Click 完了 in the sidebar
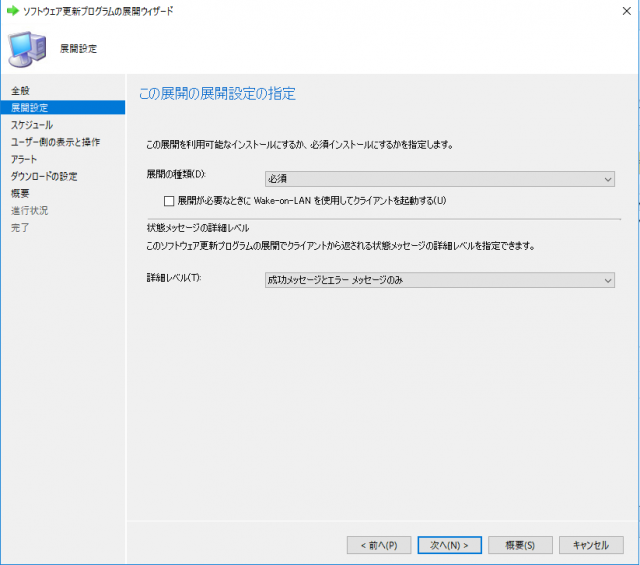This screenshot has height=565, width=640. (21, 227)
